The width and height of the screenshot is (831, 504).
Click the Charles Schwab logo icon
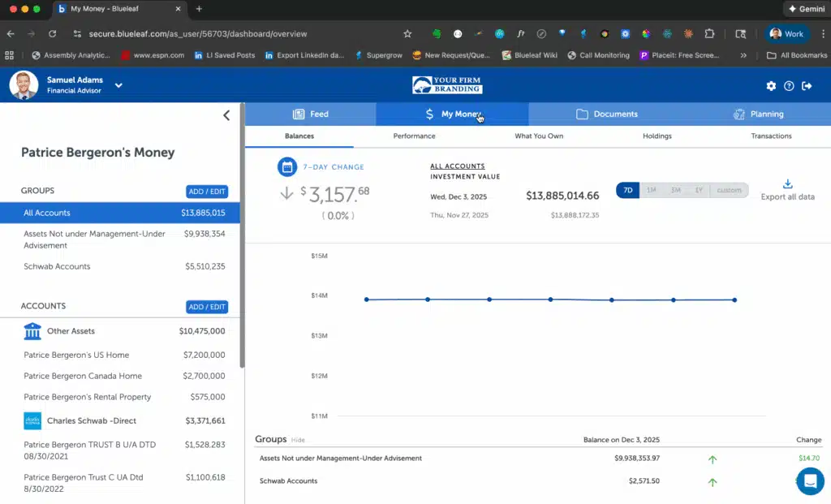32,421
